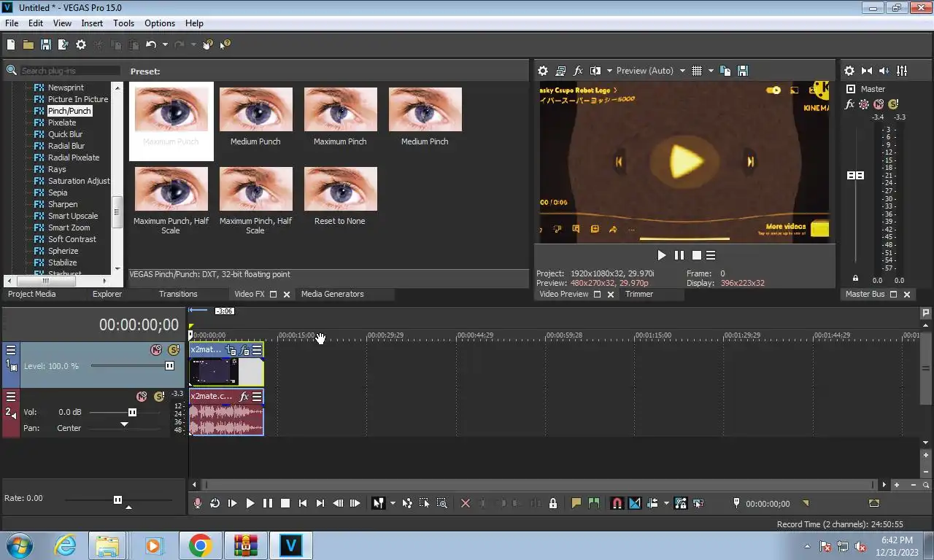
Task: Choose the Medium Punch preset thumbnail
Action: point(256,110)
